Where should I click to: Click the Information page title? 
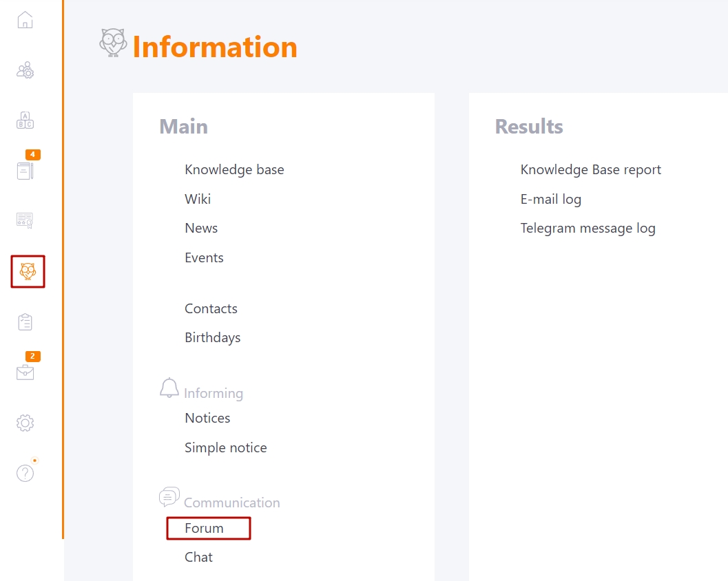[x=215, y=47]
